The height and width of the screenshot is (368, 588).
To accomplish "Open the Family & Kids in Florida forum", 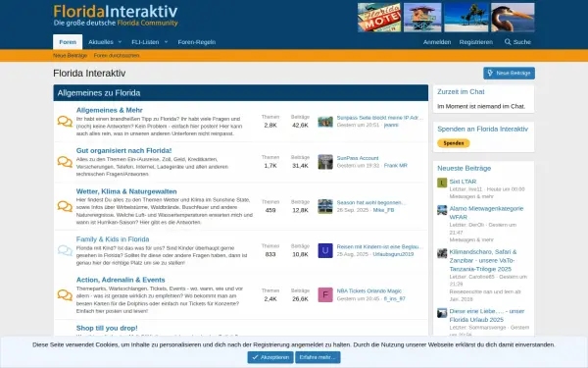I will point(113,239).
